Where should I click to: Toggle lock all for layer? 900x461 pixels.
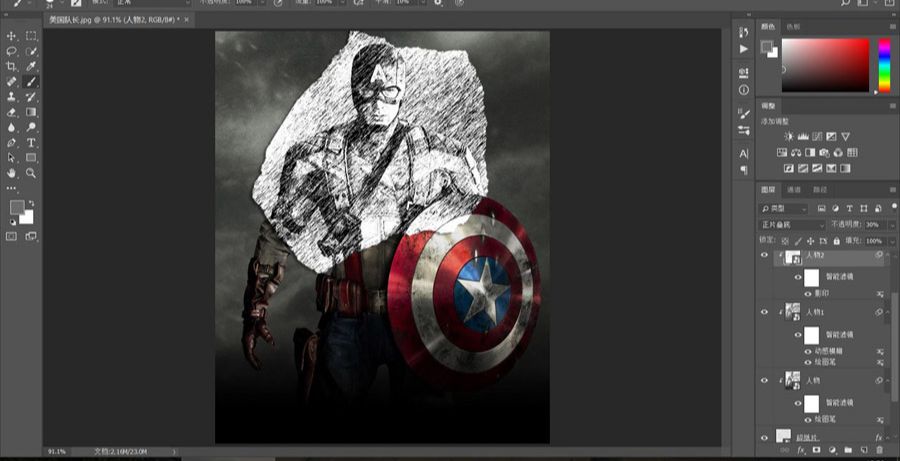pyautogui.click(x=836, y=241)
